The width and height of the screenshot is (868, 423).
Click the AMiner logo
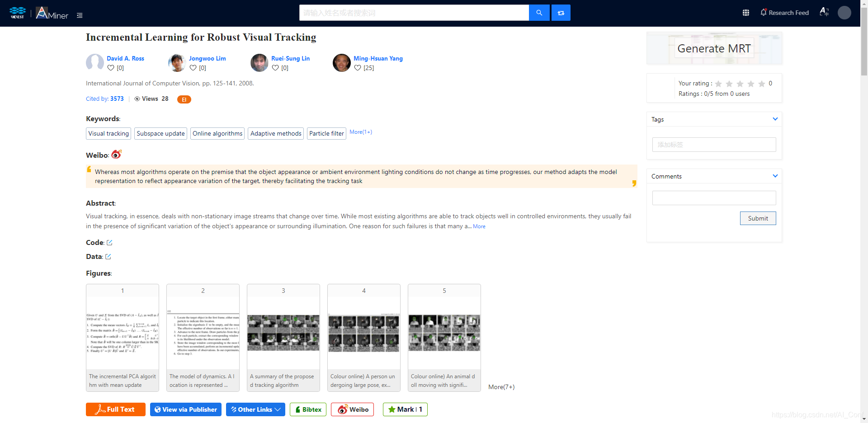click(x=52, y=13)
